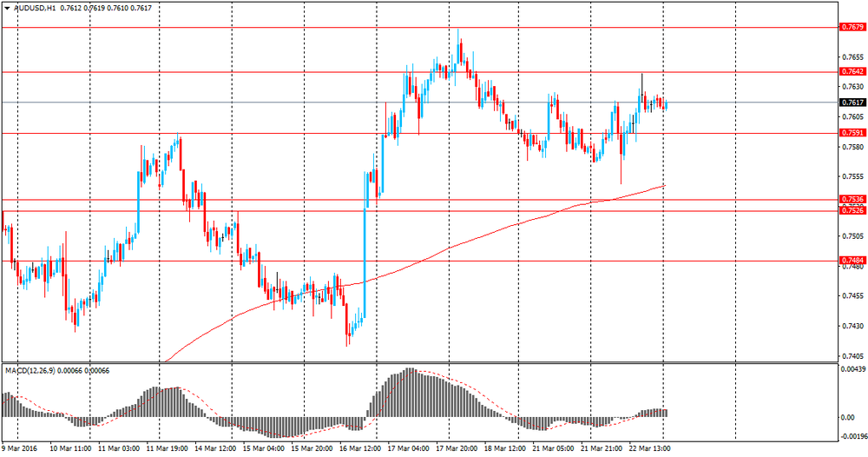
Task: Select the 0.7642 red price level label
Action: tap(853, 71)
